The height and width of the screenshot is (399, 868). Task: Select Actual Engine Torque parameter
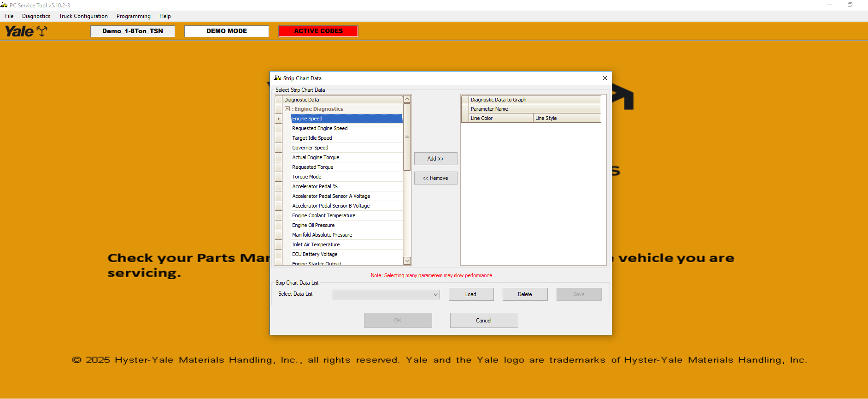(x=346, y=157)
